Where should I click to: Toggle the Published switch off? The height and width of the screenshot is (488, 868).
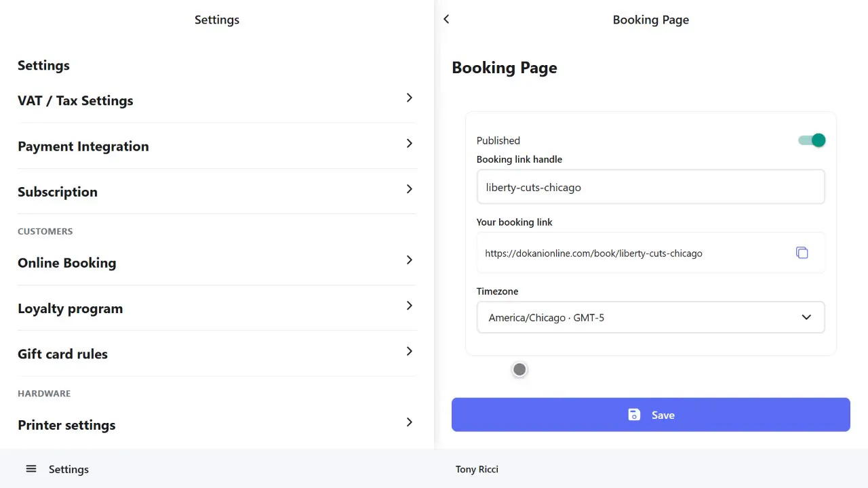click(x=812, y=140)
